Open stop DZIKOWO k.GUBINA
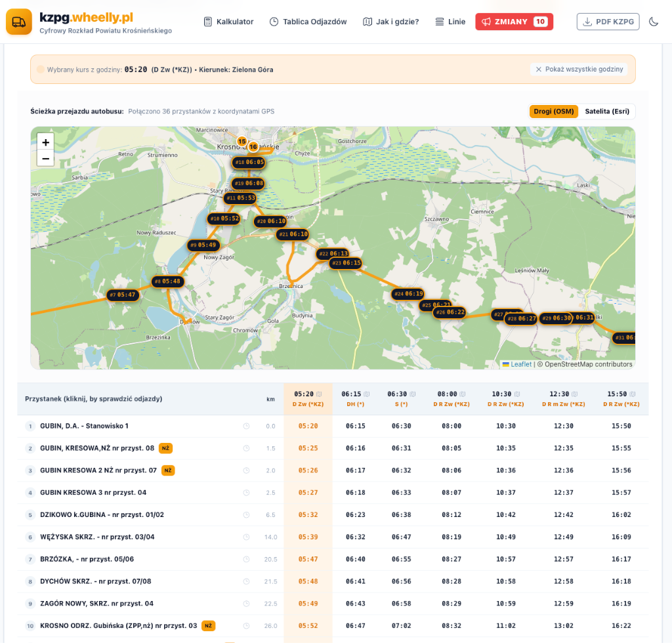Image resolution: width=672 pixels, height=643 pixels. (102, 515)
